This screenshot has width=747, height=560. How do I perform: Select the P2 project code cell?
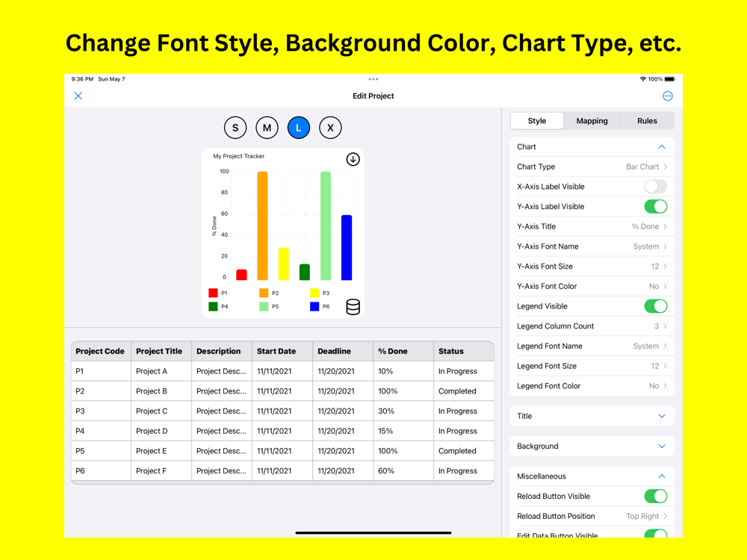pyautogui.click(x=101, y=391)
